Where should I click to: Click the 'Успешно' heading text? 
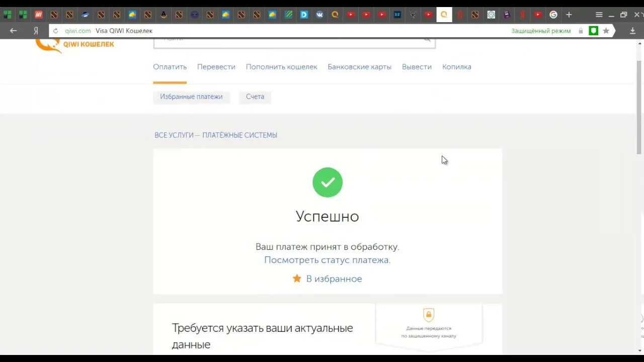pos(328,216)
